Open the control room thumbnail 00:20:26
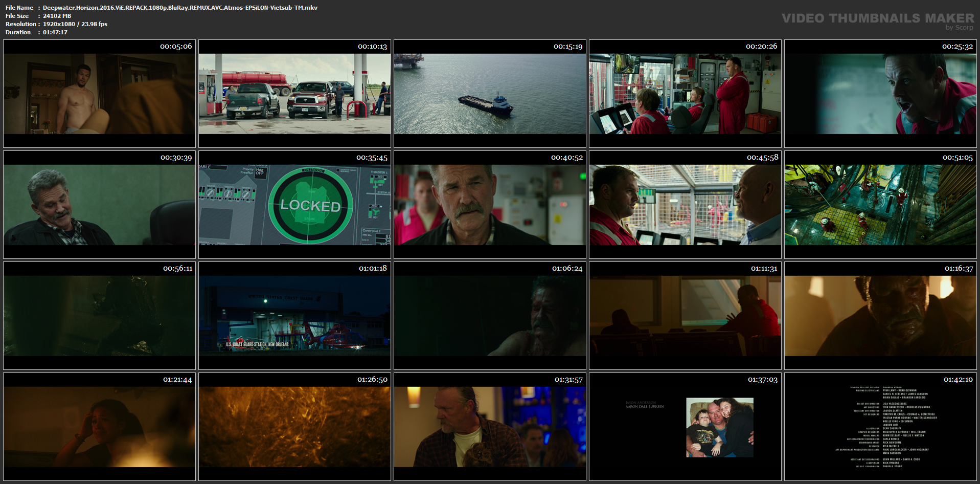Image resolution: width=980 pixels, height=484 pixels. (x=685, y=94)
